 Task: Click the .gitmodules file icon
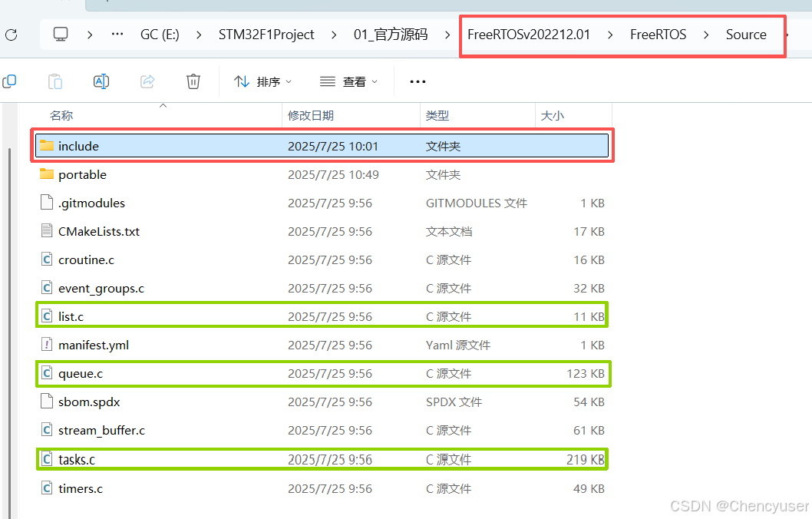tap(47, 203)
